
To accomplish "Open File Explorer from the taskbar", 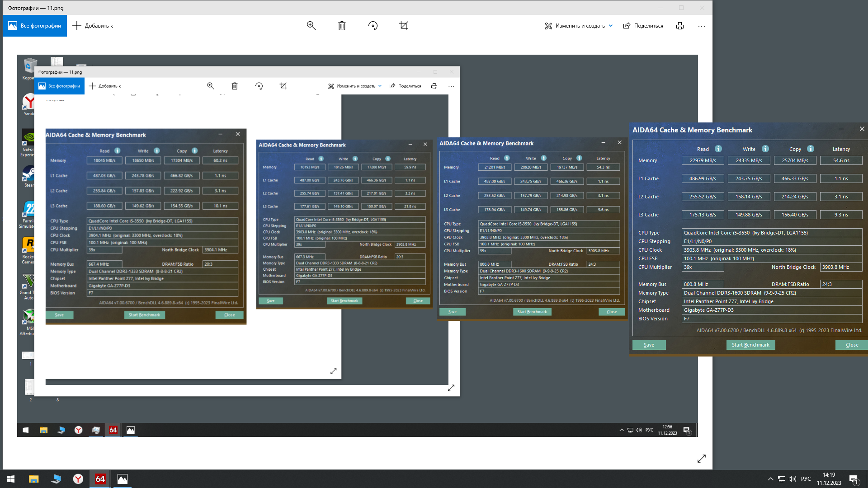I will point(34,479).
